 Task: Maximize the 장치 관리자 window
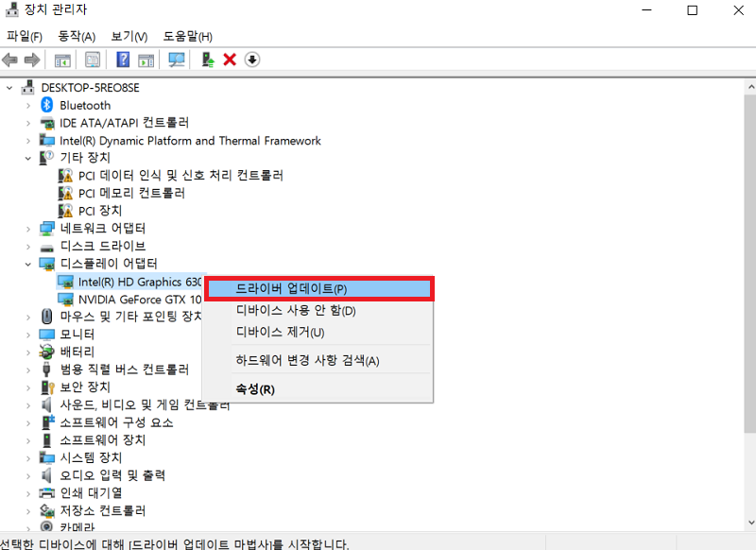(693, 10)
